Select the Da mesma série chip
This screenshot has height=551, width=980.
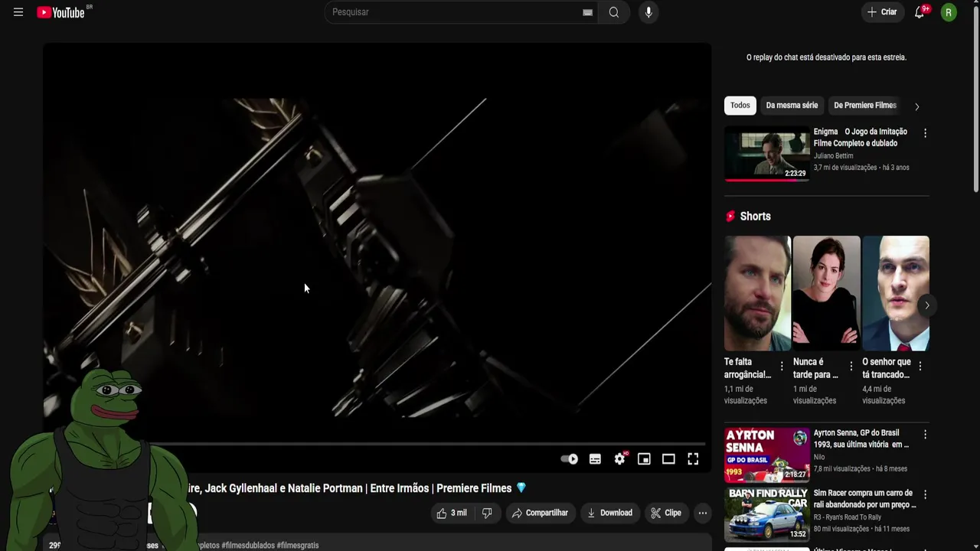[x=792, y=106]
